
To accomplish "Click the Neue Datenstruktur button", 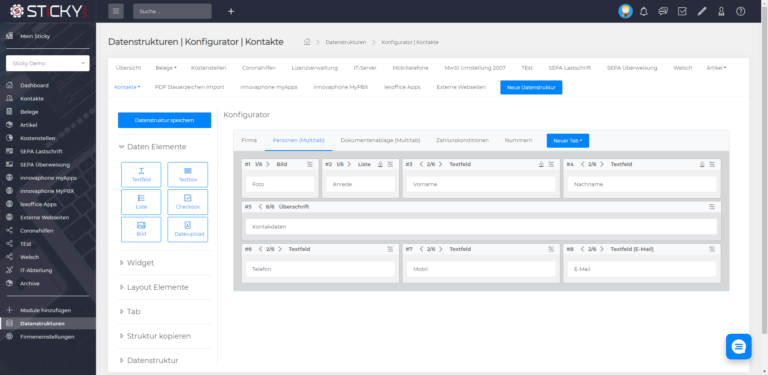I will pos(531,87).
